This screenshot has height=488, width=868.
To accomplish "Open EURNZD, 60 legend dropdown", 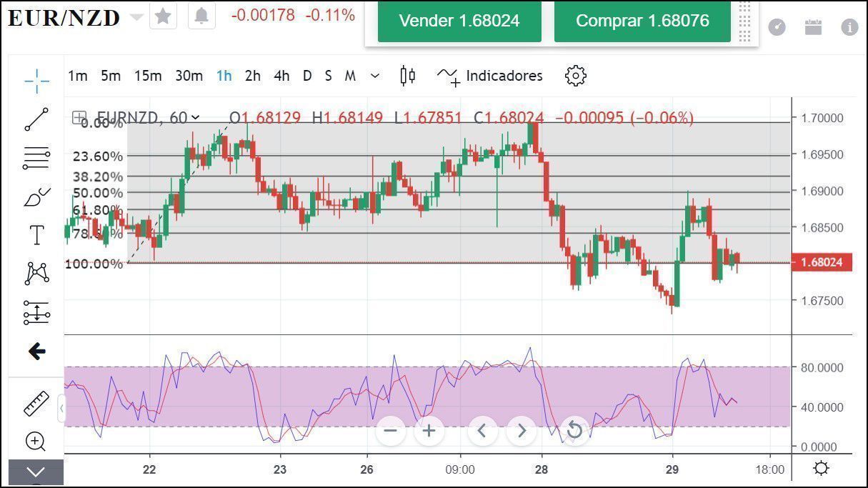I will (x=195, y=118).
